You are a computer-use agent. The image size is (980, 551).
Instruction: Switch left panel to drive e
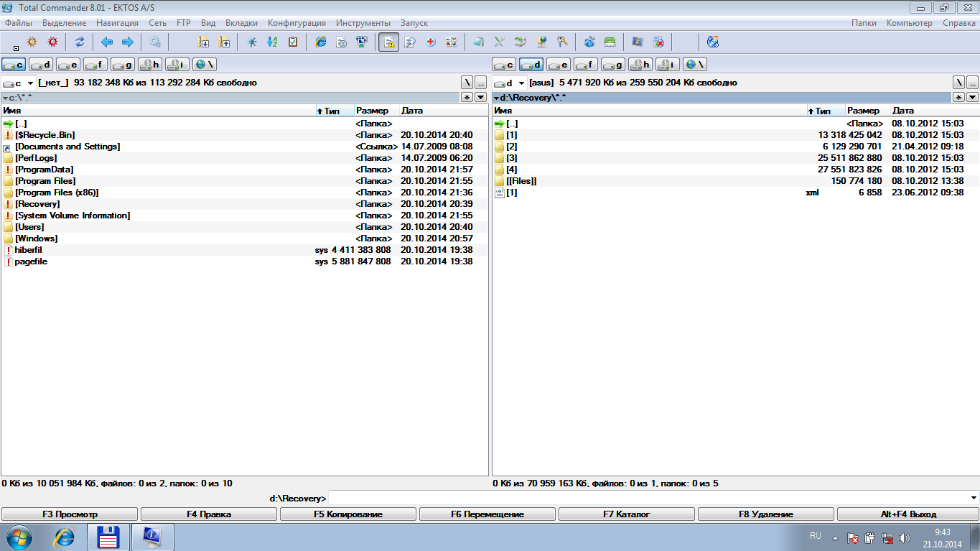(x=68, y=65)
